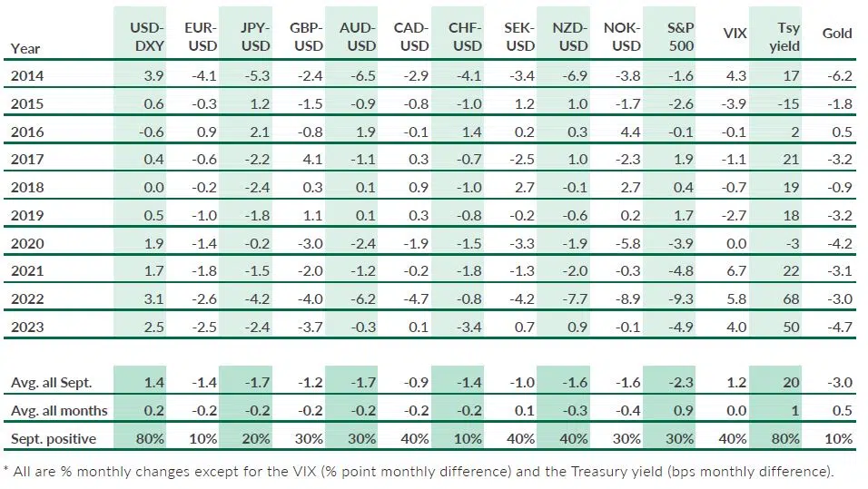Select the 2022 year row label
This screenshot has height=489, width=868.
(27, 299)
